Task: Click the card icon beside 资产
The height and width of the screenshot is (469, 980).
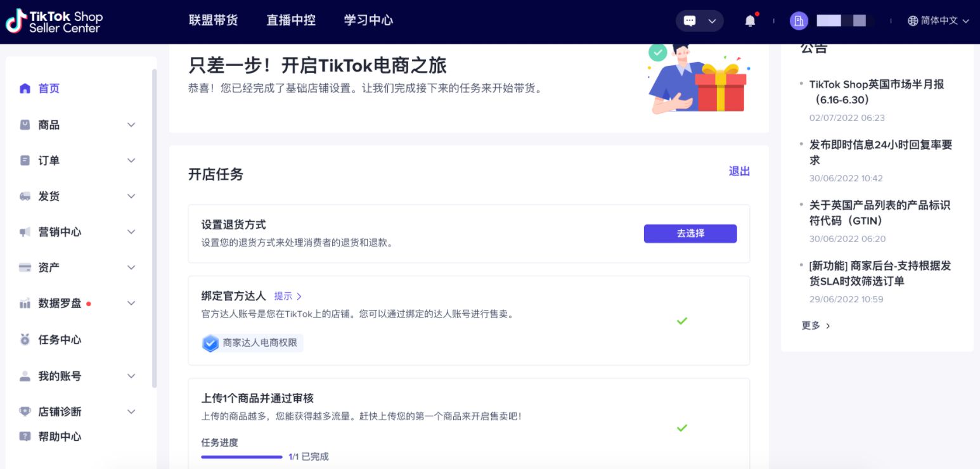Action: [x=25, y=267]
